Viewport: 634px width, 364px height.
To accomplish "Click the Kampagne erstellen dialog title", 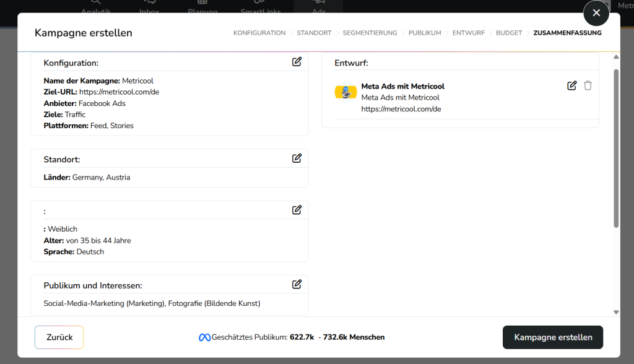I will pyautogui.click(x=84, y=33).
